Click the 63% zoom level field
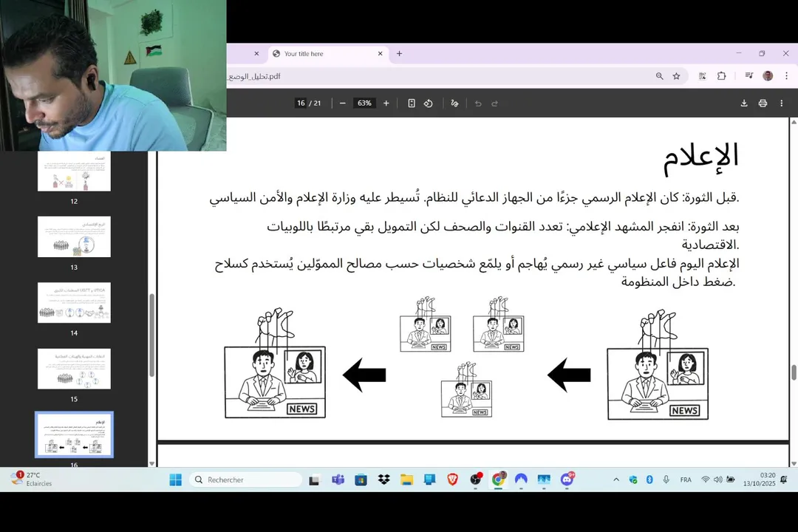 click(x=364, y=103)
